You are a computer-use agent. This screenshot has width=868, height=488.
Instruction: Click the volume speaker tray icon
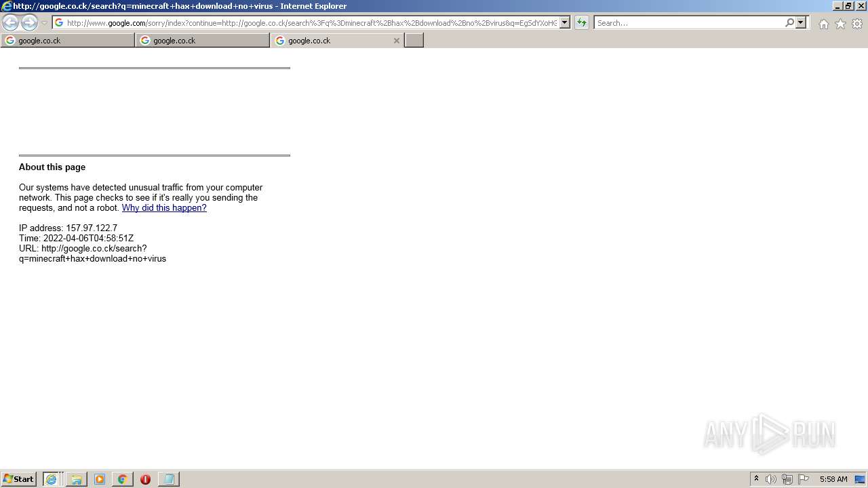pos(771,479)
